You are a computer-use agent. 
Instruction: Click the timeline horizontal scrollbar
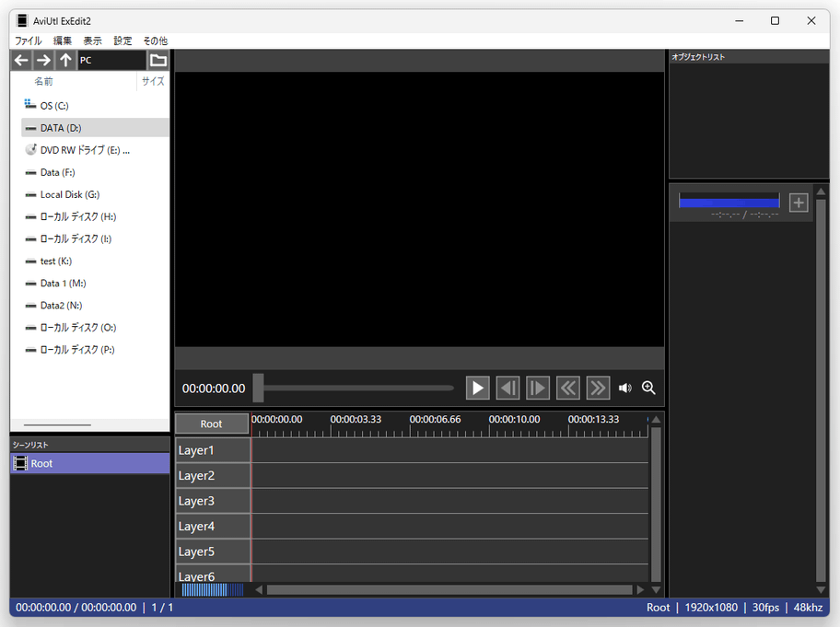click(x=449, y=589)
